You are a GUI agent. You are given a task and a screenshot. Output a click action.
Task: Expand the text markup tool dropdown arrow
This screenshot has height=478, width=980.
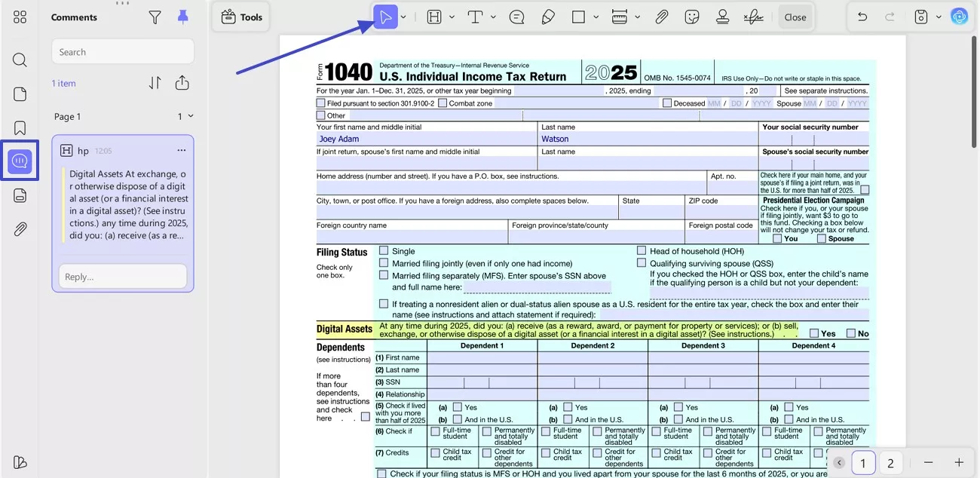point(452,17)
